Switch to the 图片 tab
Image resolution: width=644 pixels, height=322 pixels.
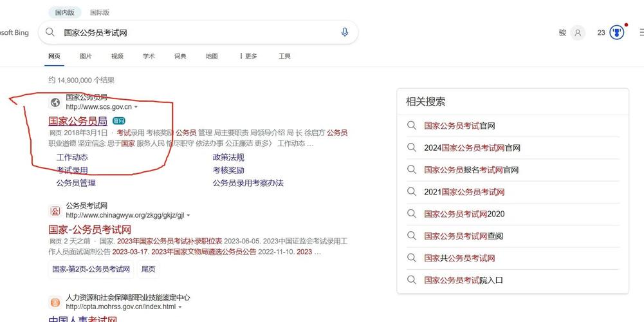click(x=86, y=56)
